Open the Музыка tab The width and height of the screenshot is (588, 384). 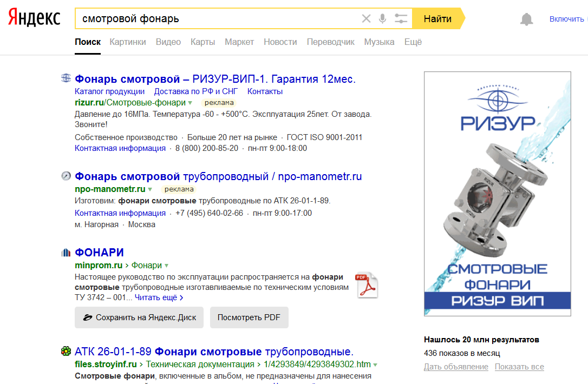379,42
